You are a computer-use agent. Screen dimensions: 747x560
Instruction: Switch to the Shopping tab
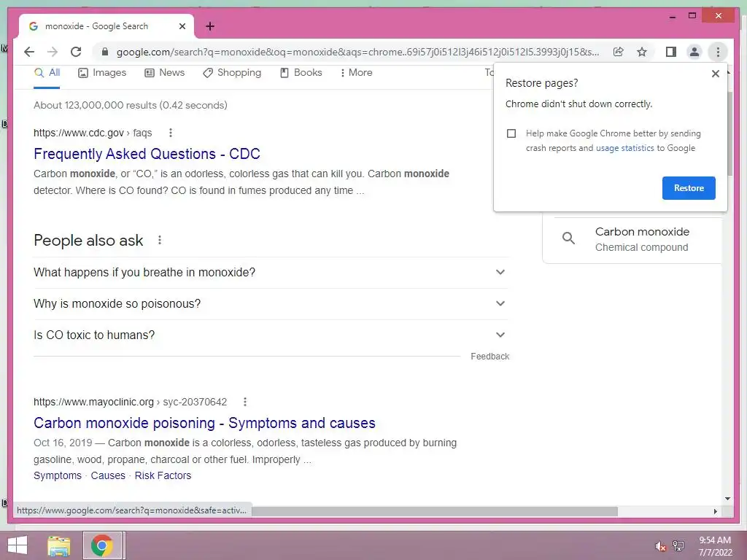tap(232, 72)
